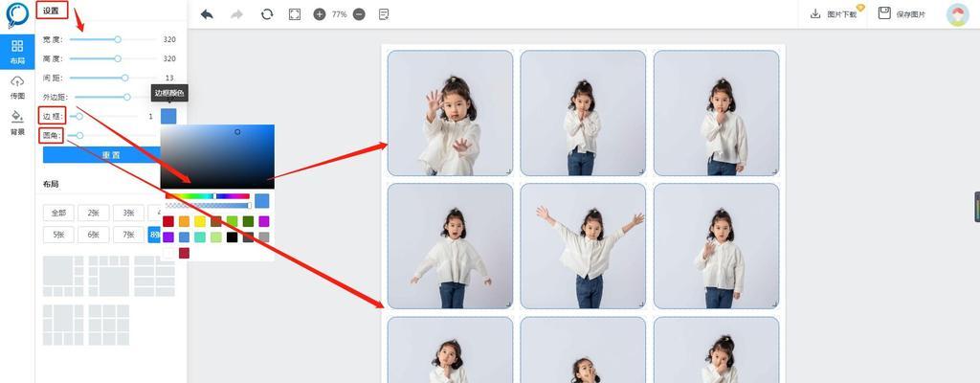Select the photo of girl with arms raised
Viewport: 980px width, 383px height.
pos(583,246)
